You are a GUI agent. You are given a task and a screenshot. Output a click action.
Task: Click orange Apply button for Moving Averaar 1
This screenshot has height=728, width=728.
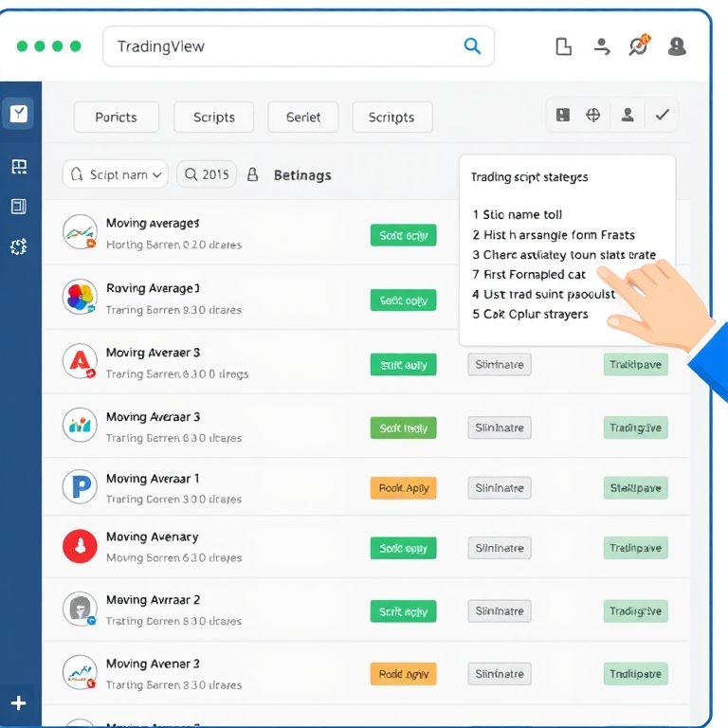click(403, 488)
